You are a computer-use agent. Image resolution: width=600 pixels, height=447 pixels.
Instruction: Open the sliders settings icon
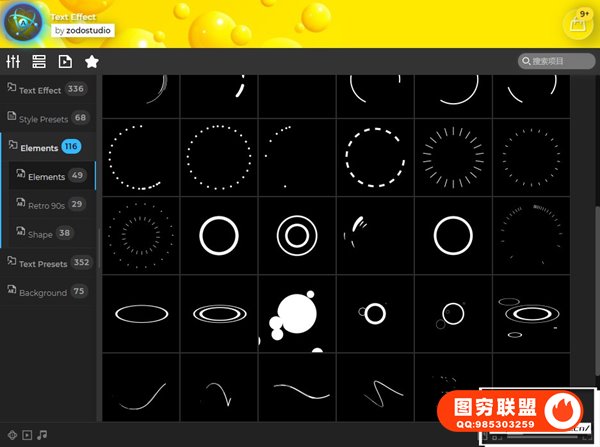point(13,61)
